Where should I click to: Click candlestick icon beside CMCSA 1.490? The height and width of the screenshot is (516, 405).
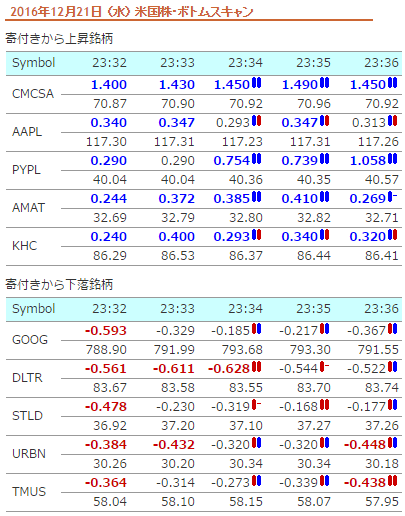(x=324, y=83)
